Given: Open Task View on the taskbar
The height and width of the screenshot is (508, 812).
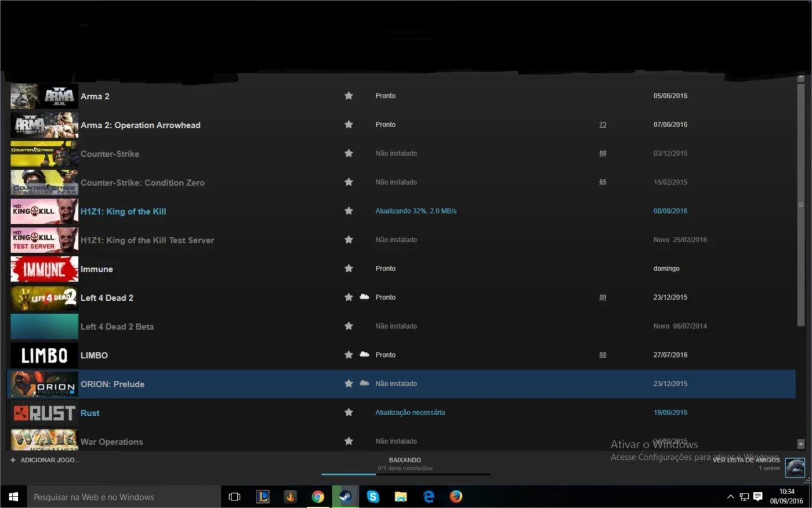Looking at the screenshot, I should pyautogui.click(x=234, y=496).
